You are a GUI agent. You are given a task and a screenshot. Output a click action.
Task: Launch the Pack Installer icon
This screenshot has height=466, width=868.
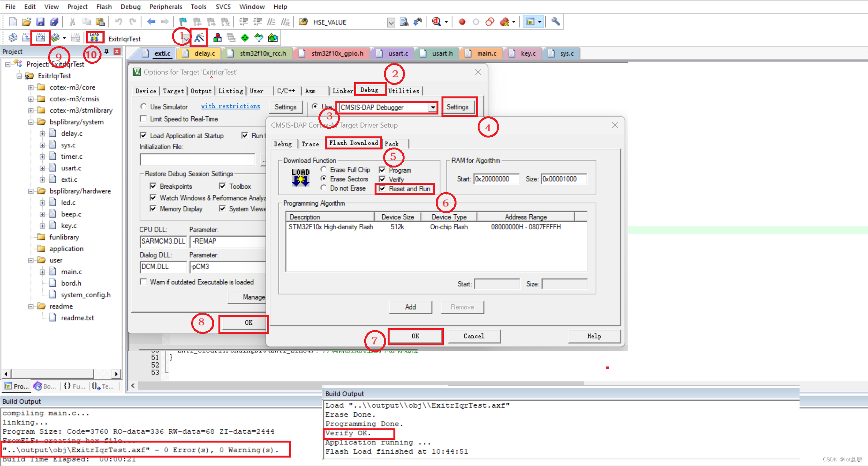[273, 38]
